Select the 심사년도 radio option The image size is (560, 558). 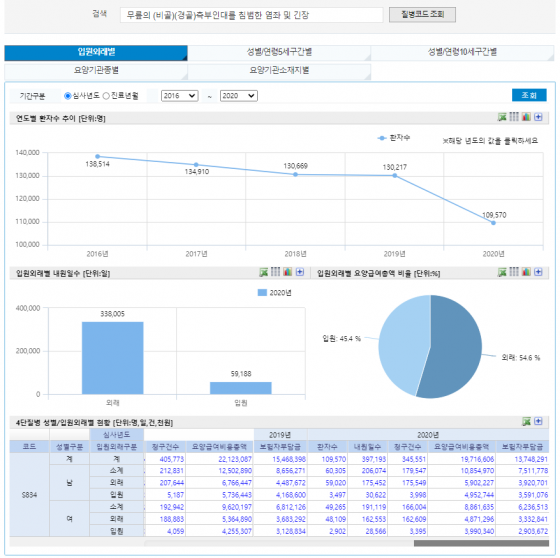(x=68, y=96)
